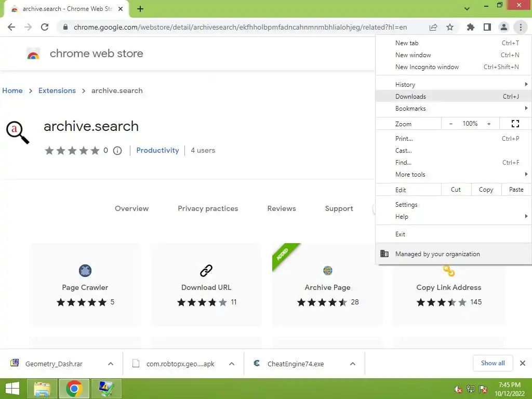Select New window menu item
The width and height of the screenshot is (532, 399).
point(453,55)
